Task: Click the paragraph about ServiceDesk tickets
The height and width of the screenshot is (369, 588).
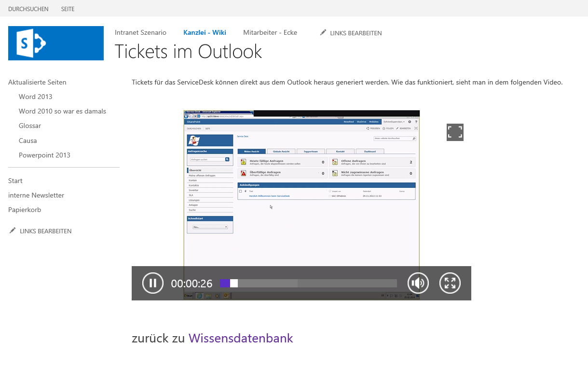Action: pos(347,82)
